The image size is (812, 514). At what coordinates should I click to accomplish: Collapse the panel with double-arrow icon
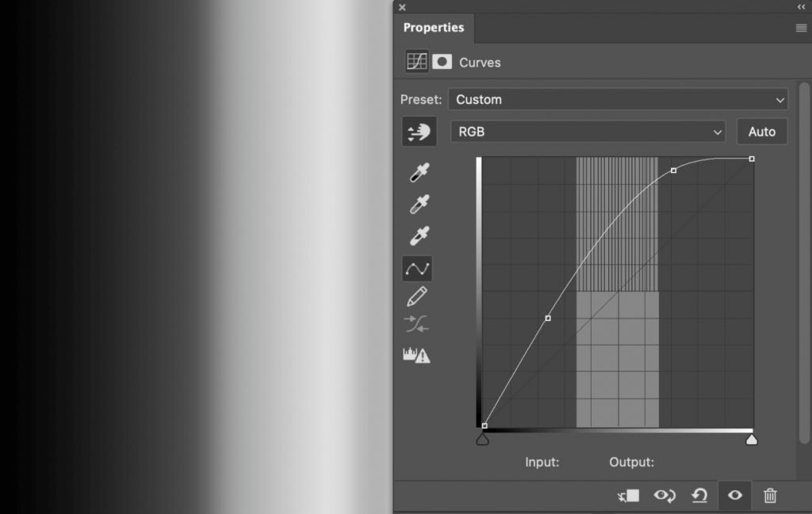click(801, 7)
